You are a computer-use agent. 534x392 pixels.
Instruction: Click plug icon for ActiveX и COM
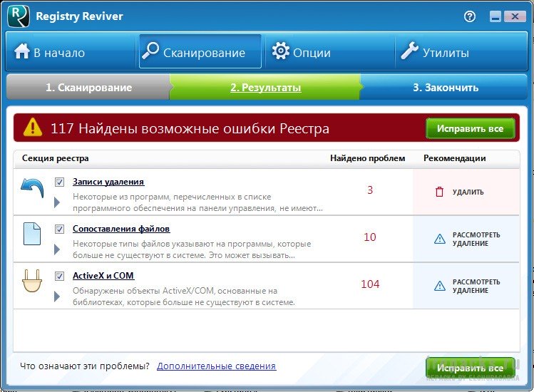tap(32, 281)
